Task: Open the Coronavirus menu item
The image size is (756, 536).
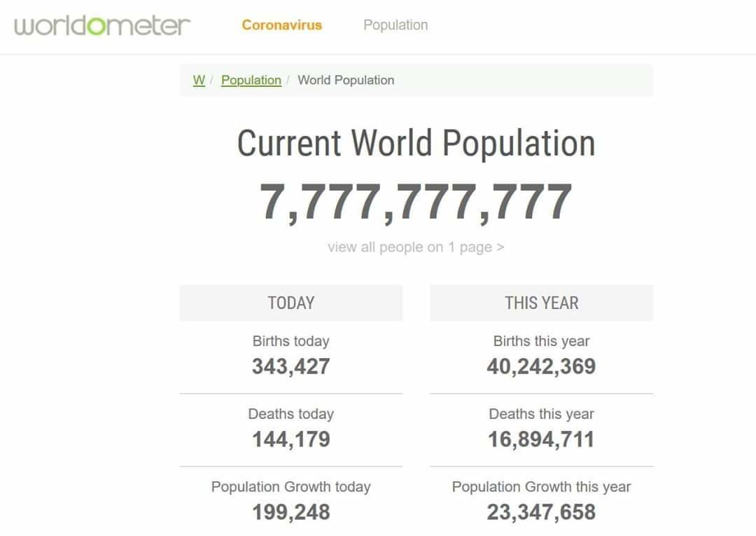Action: (282, 25)
